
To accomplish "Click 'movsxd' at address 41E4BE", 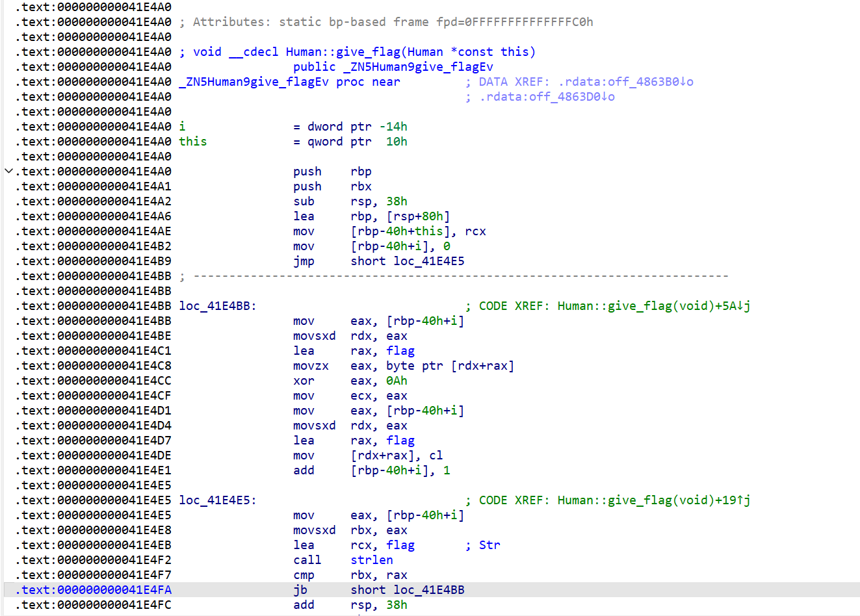I will tap(315, 336).
